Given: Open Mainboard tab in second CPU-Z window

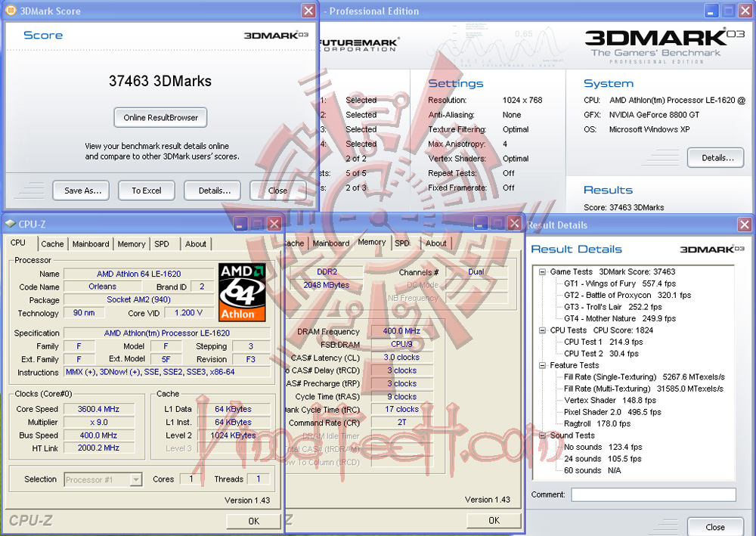Looking at the screenshot, I should coord(331,243).
